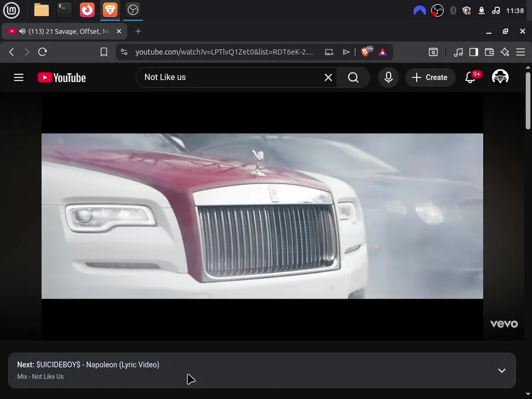
Task: Click the vevo watermark channel link
Action: click(504, 324)
